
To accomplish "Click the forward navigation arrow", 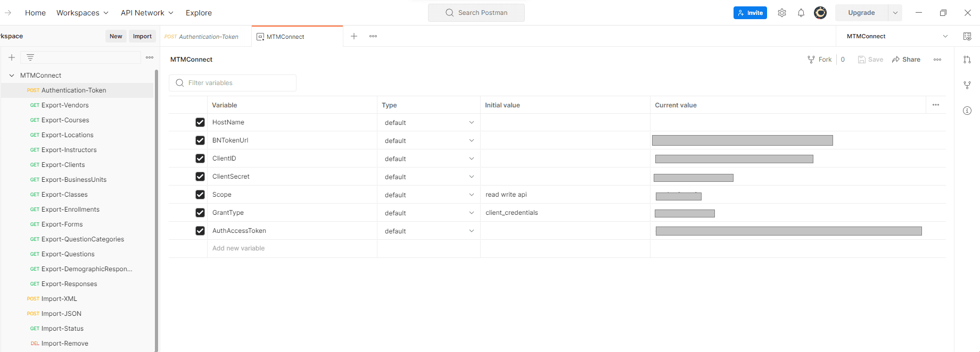I will coord(8,13).
